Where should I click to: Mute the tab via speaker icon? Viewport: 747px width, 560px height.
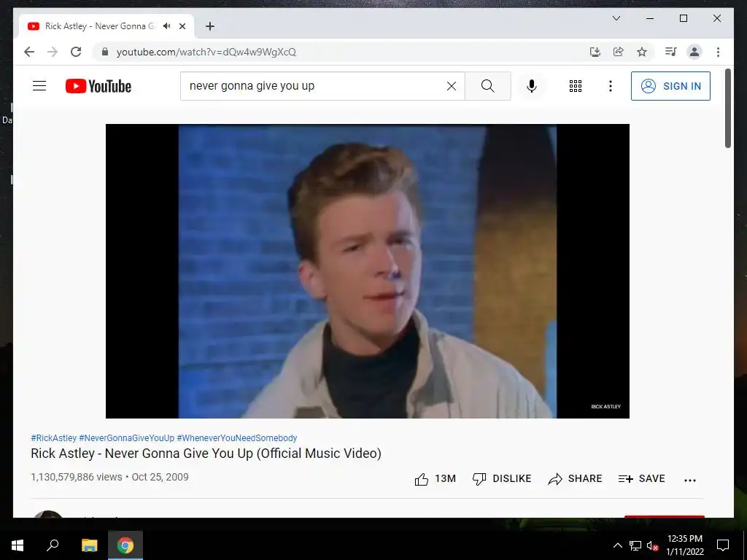coord(167,26)
